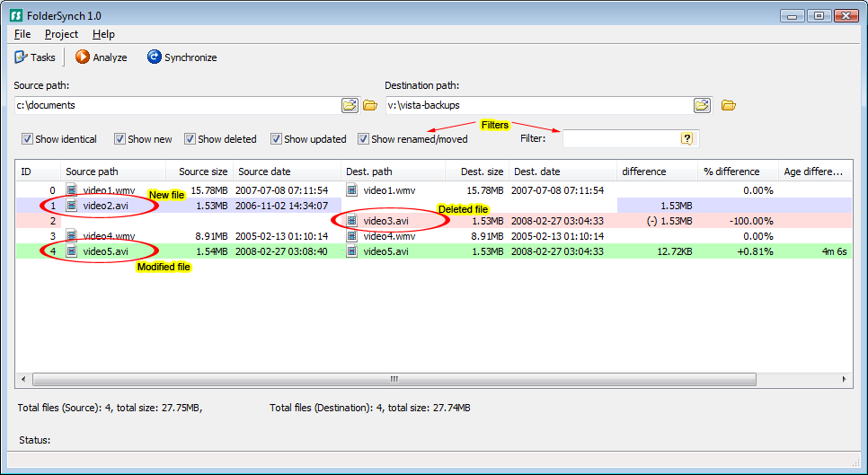Click file icon of destination video3.avi
Image resolution: width=868 pixels, height=475 pixels.
(351, 221)
